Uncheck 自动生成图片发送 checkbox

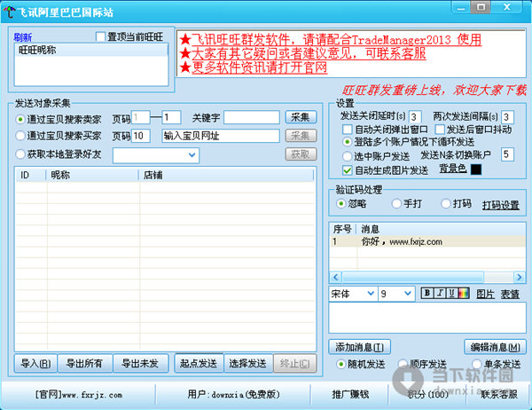tap(347, 170)
